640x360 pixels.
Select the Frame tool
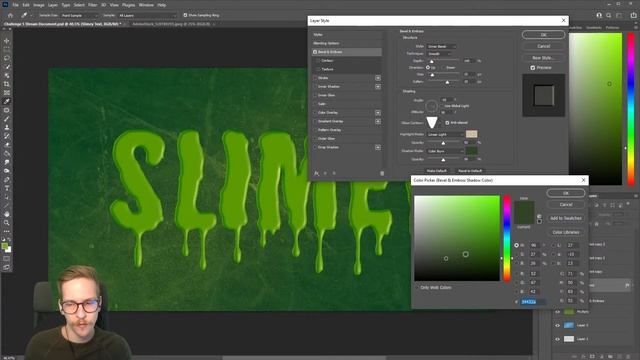(7, 93)
